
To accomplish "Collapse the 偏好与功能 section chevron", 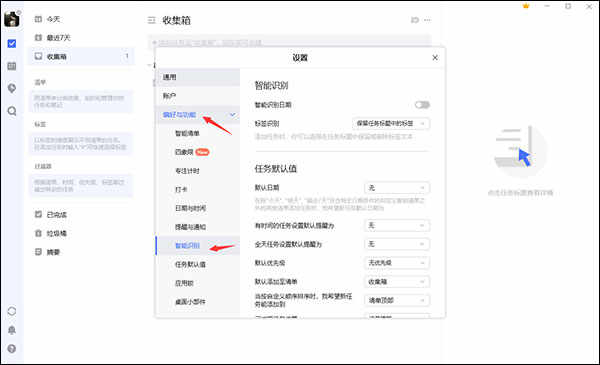I will [x=232, y=115].
